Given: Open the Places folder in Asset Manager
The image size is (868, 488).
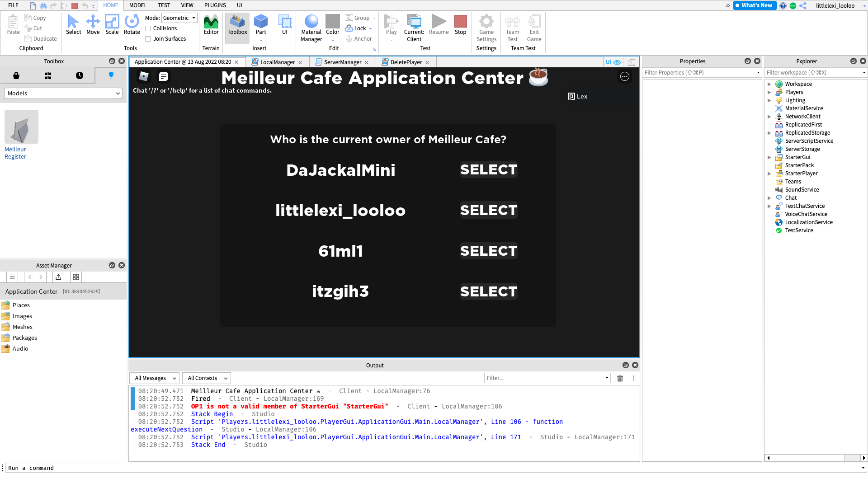Looking at the screenshot, I should [x=21, y=305].
